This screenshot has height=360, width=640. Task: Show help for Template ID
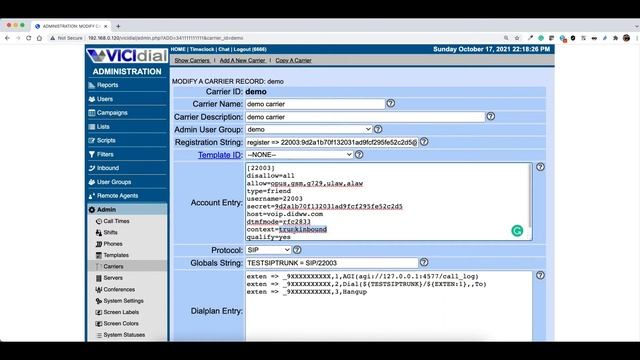(x=359, y=154)
